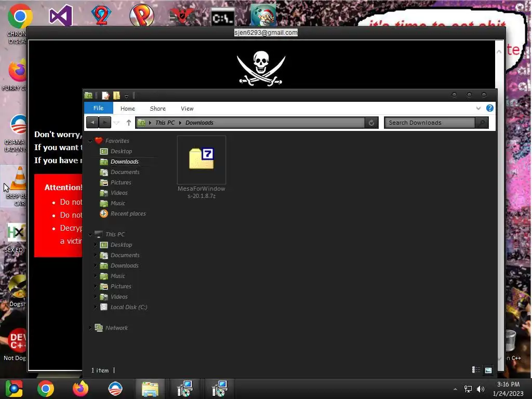The width and height of the screenshot is (532, 399).
Task: Refresh the Downloads folder
Action: point(371,123)
